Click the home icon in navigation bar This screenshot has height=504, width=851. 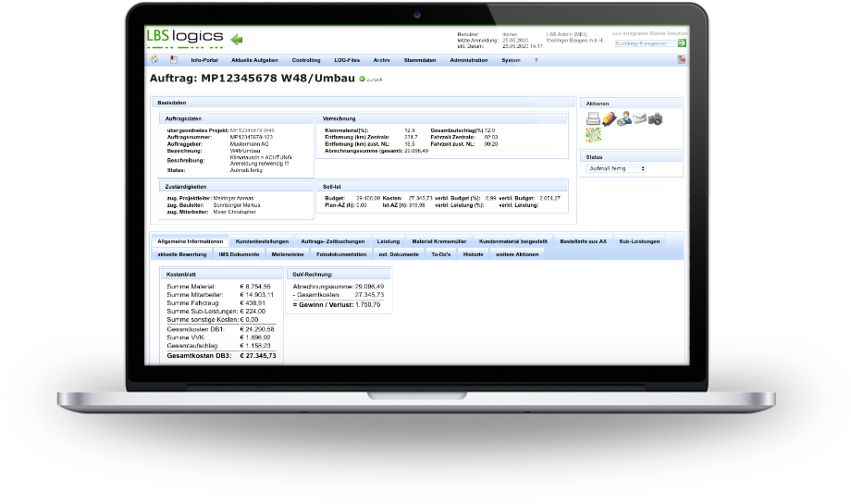pos(154,59)
